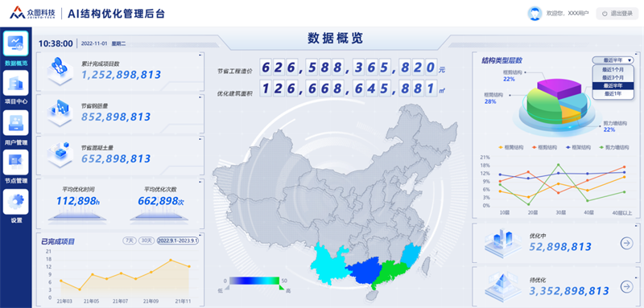Click the 52,898,813 优化中 value
This screenshot has height=308, width=644.
point(560,247)
